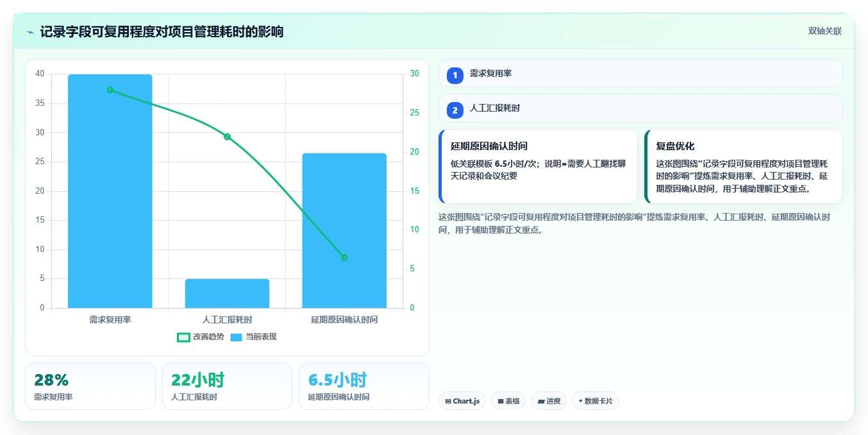Screen dimensions: 868x435
Task: Click the blue 当前表现 legend swatch
Action: pyautogui.click(x=236, y=337)
